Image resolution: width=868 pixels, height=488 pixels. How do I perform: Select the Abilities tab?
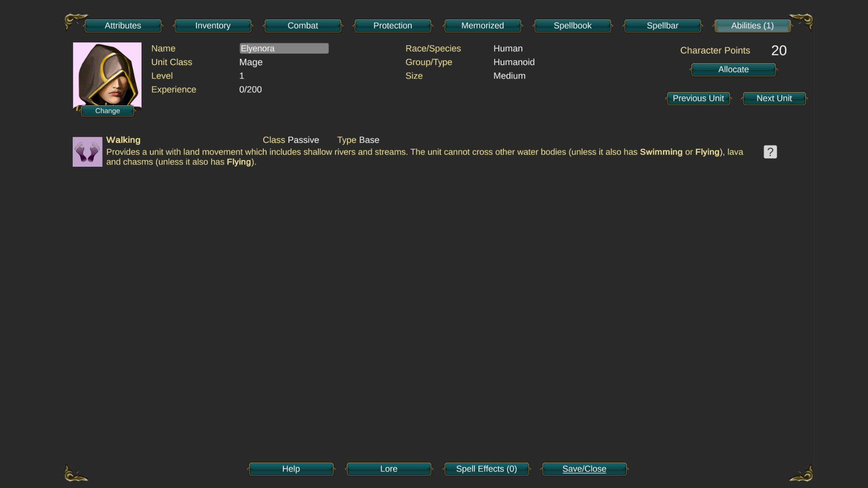751,26
